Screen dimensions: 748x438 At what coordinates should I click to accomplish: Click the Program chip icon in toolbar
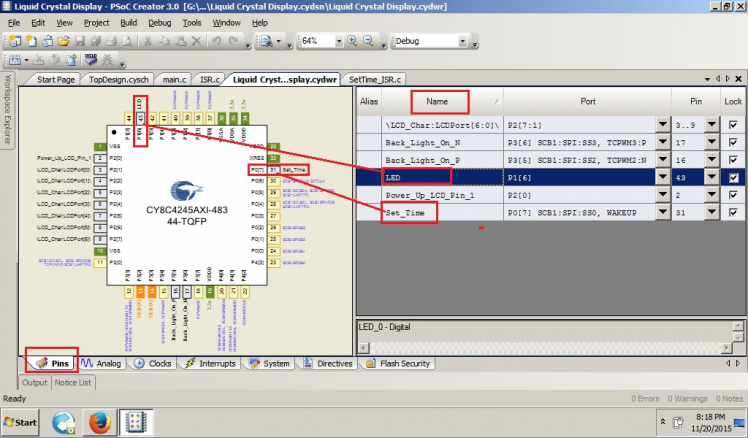92,60
